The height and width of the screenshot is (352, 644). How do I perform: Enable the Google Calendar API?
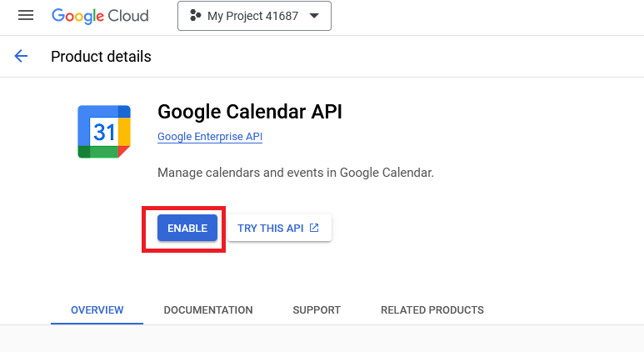pyautogui.click(x=187, y=228)
